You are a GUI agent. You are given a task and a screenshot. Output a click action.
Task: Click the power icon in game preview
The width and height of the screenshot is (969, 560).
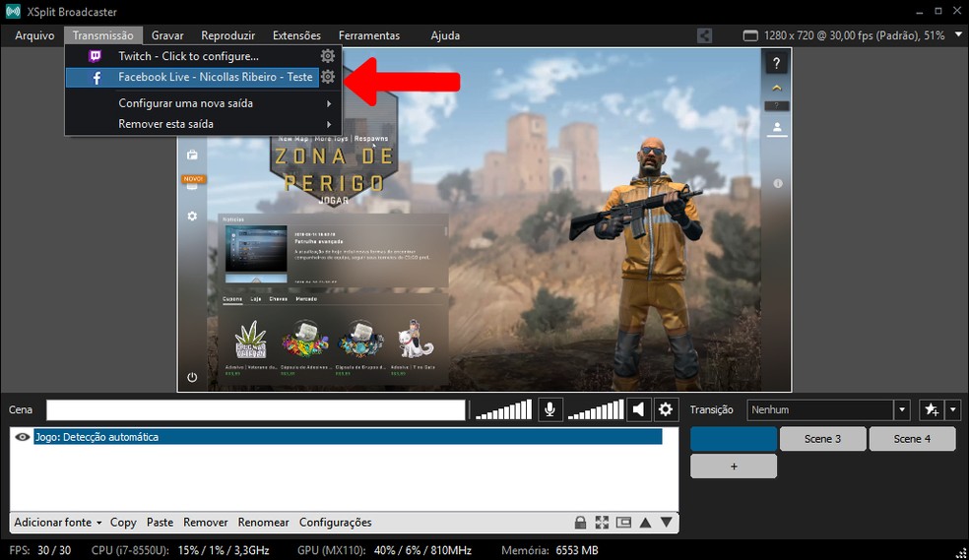click(192, 377)
